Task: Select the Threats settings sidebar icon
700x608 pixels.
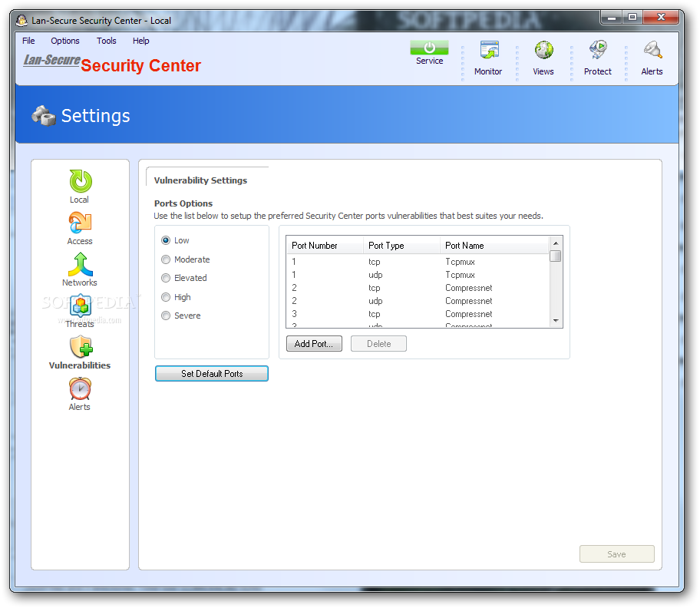Action: (x=81, y=306)
